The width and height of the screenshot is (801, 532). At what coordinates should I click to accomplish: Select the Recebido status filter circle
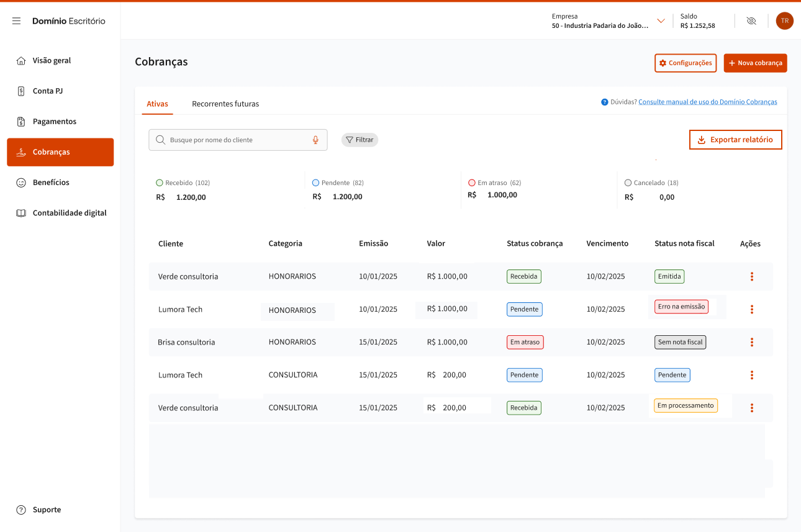(160, 183)
